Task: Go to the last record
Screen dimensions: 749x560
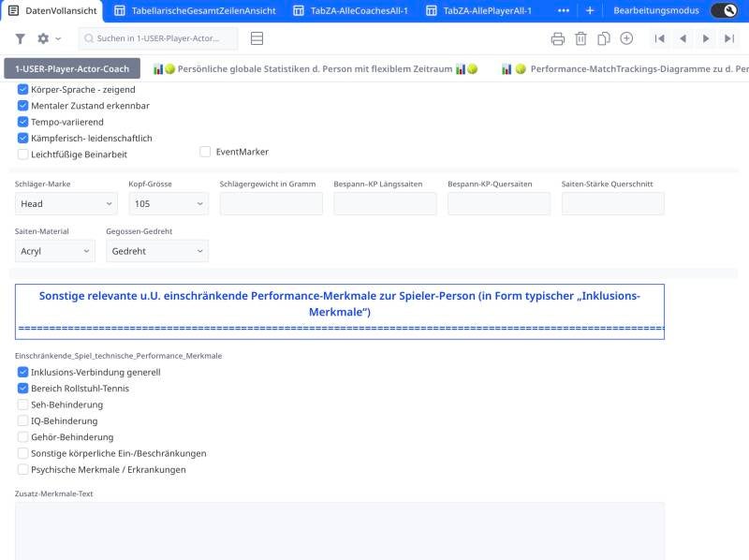Action: (729, 38)
